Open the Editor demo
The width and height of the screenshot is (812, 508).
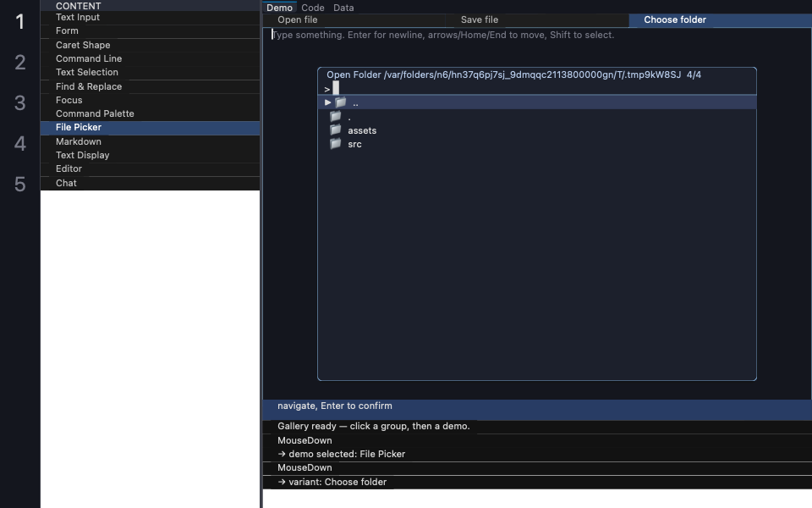[151, 169]
